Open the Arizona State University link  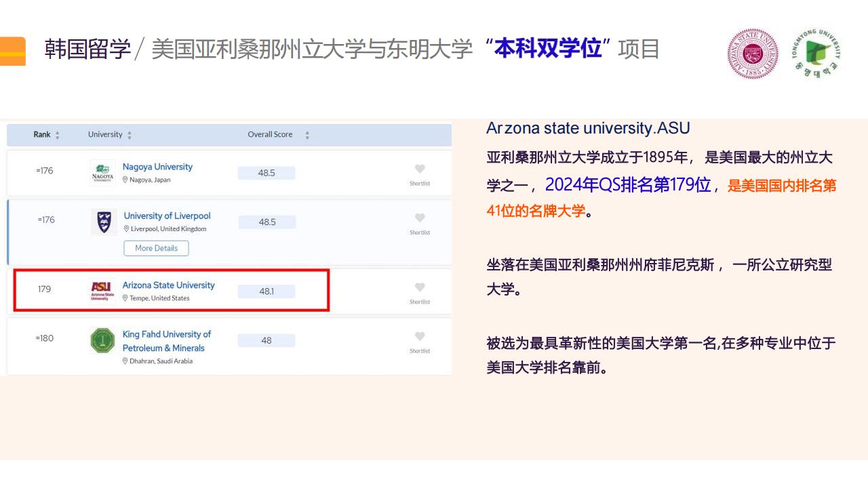pos(168,285)
